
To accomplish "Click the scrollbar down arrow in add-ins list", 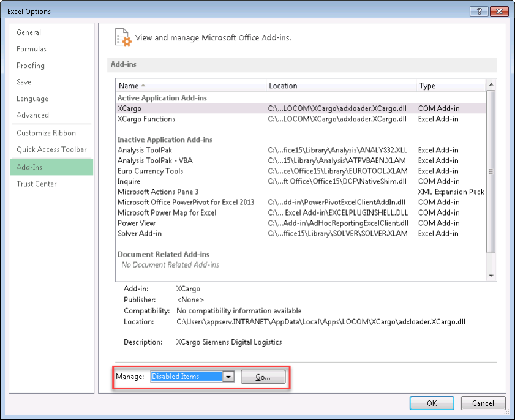I will point(490,275).
